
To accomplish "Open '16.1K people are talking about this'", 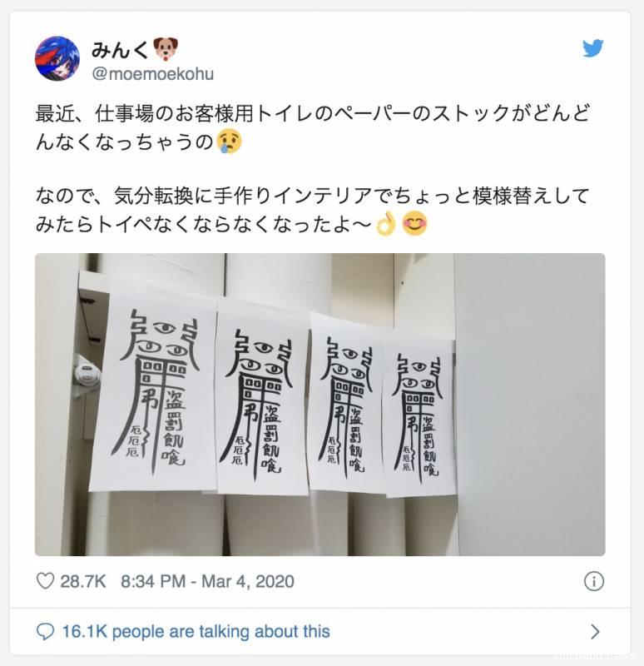I will coord(196,632).
